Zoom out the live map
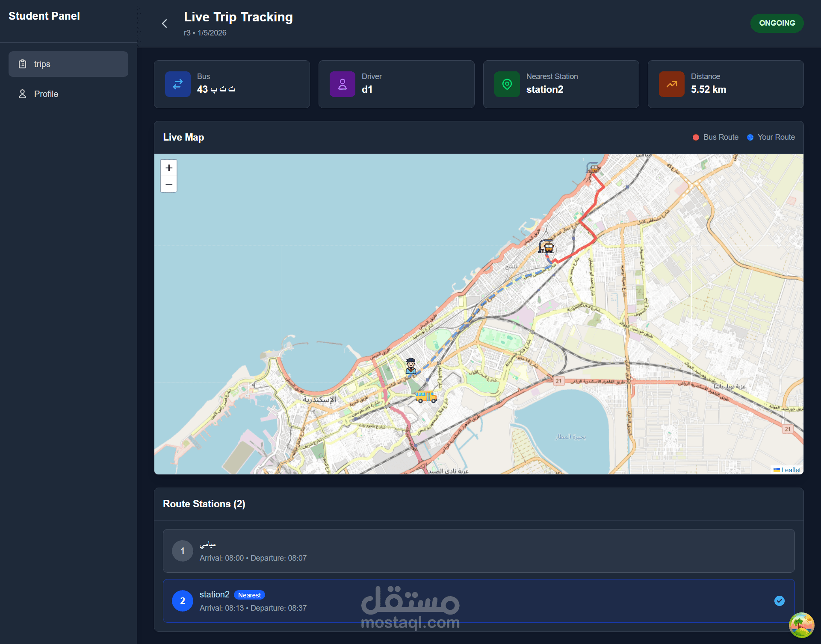Image resolution: width=821 pixels, height=644 pixels. [169, 184]
